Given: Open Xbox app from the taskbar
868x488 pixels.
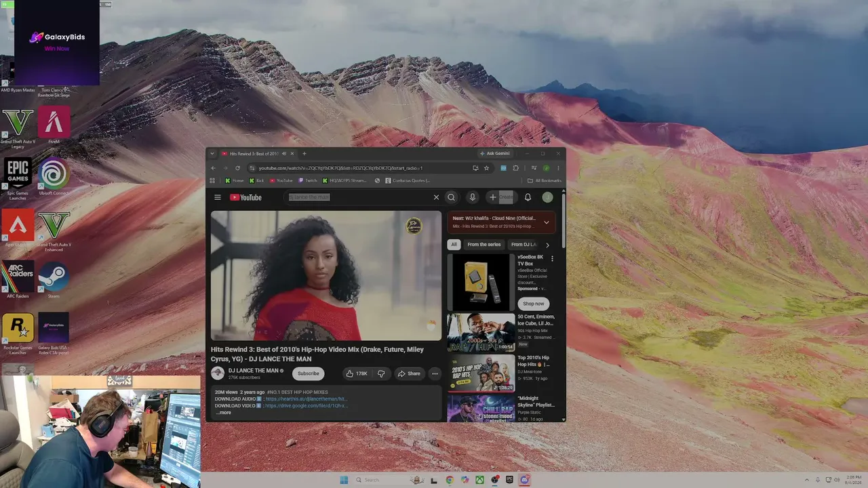Looking at the screenshot, I should [x=479, y=480].
